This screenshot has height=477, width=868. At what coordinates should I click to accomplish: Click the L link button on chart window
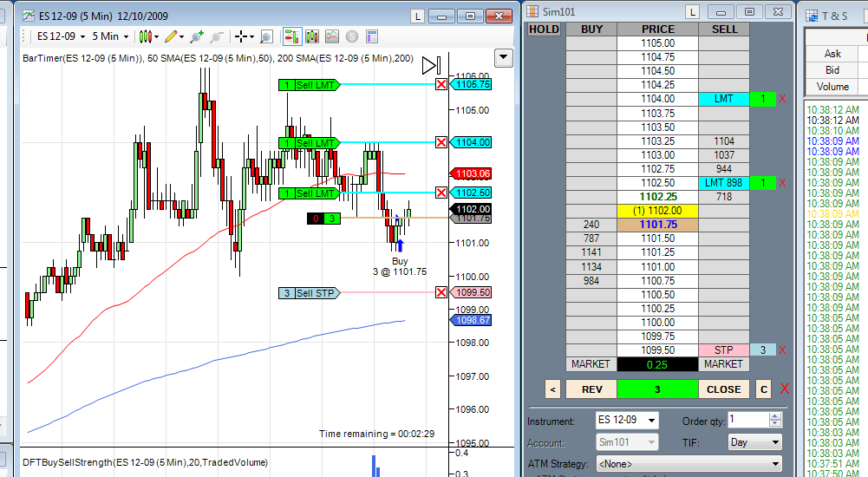(x=417, y=16)
